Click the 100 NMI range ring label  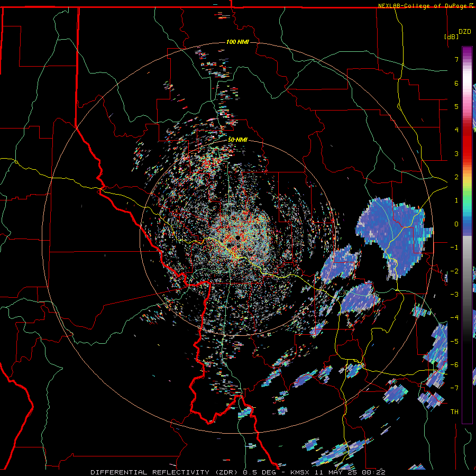coord(237,42)
